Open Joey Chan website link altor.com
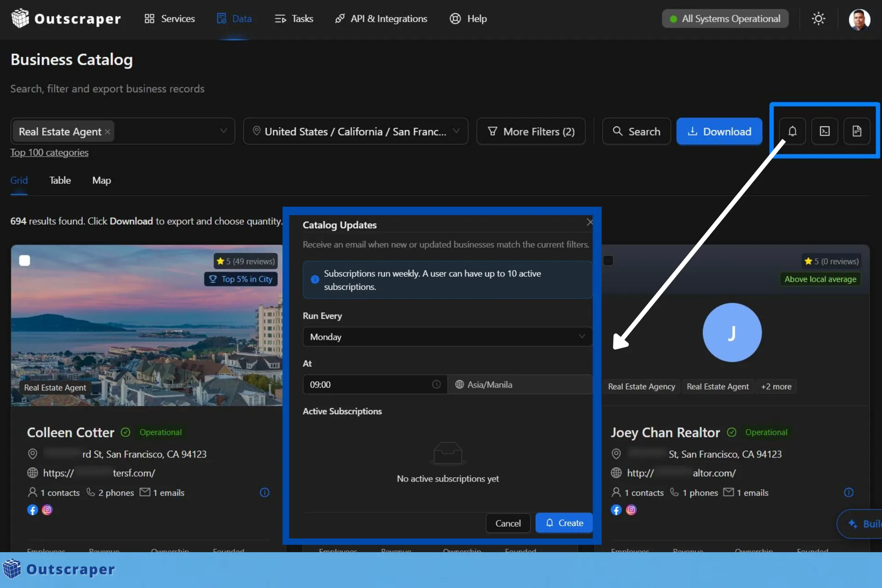Image resolution: width=882 pixels, height=588 pixels. coord(681,473)
